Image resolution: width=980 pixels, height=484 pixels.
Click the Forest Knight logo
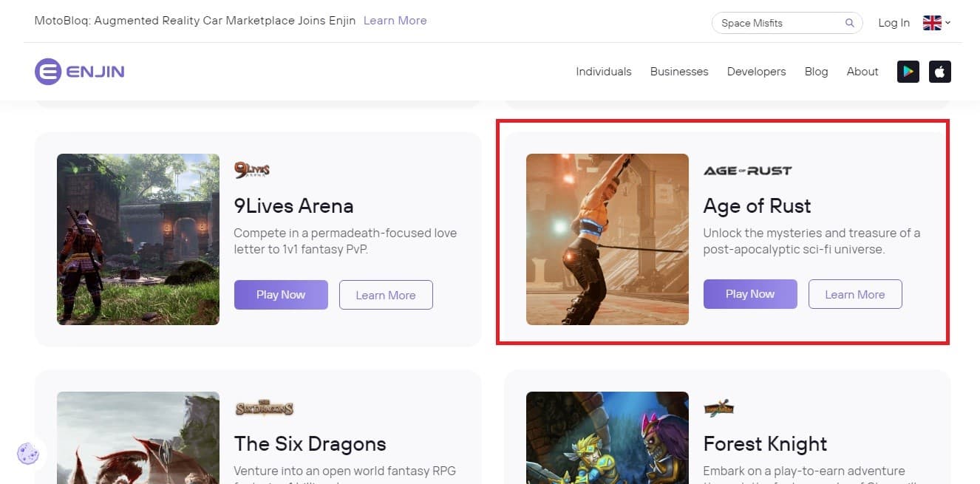tap(718, 408)
